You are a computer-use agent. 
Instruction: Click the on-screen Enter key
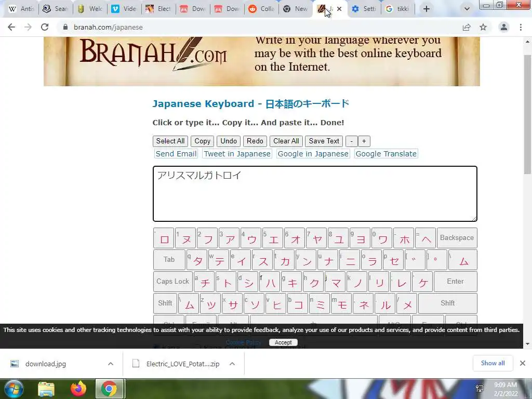pos(455,281)
